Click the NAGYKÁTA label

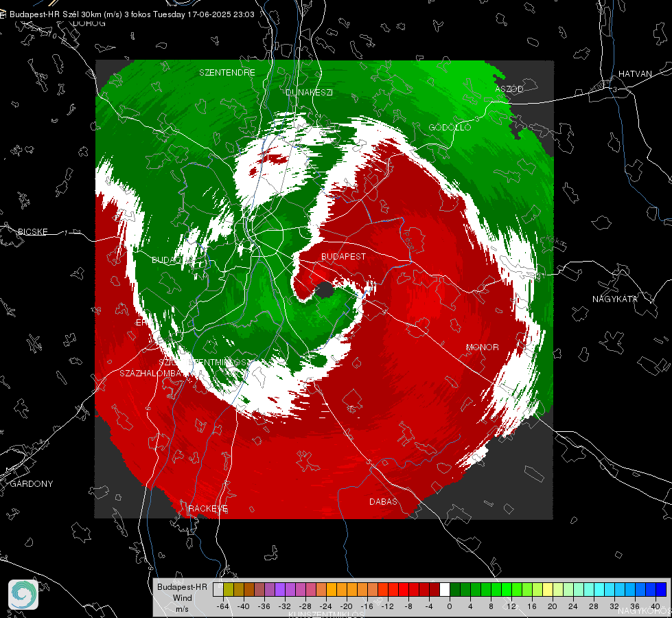[615, 299]
